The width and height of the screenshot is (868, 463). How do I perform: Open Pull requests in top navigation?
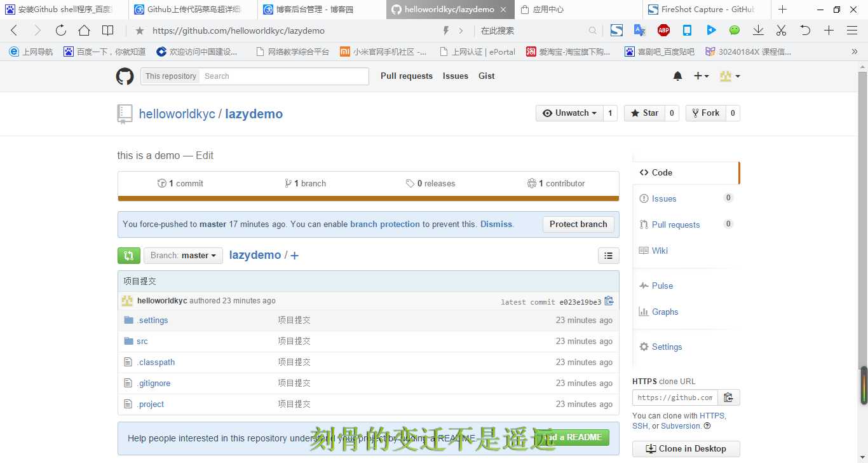(407, 76)
